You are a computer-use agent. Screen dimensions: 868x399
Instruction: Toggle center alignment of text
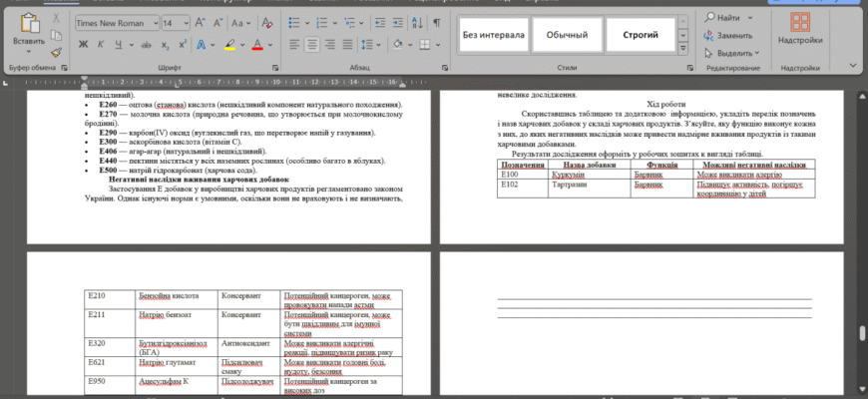click(312, 44)
